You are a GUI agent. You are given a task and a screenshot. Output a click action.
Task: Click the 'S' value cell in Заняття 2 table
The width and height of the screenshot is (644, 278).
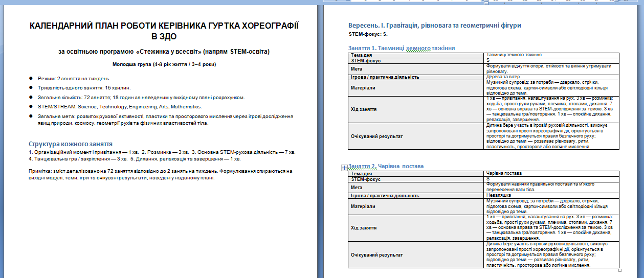tap(551, 179)
